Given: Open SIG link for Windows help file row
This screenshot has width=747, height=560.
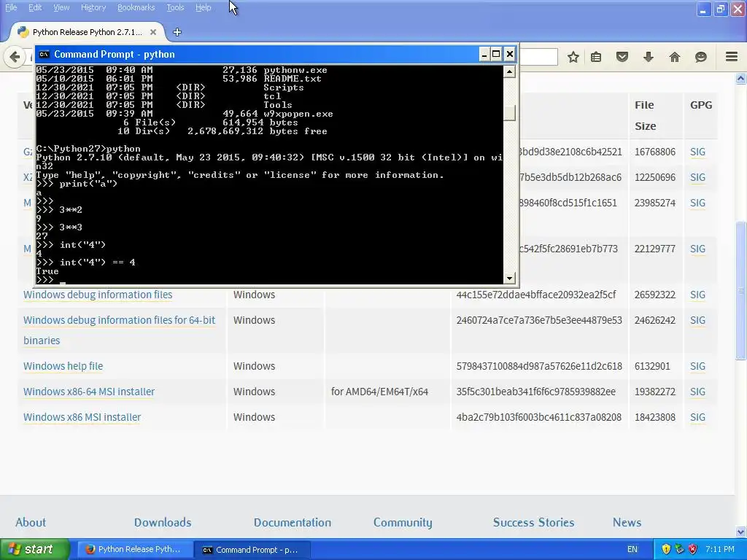Looking at the screenshot, I should pos(697,366).
